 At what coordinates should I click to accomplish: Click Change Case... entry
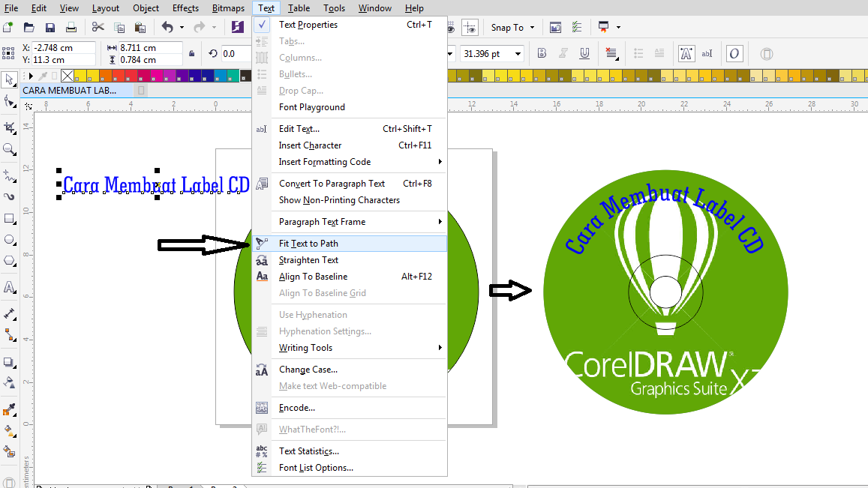tap(350, 369)
